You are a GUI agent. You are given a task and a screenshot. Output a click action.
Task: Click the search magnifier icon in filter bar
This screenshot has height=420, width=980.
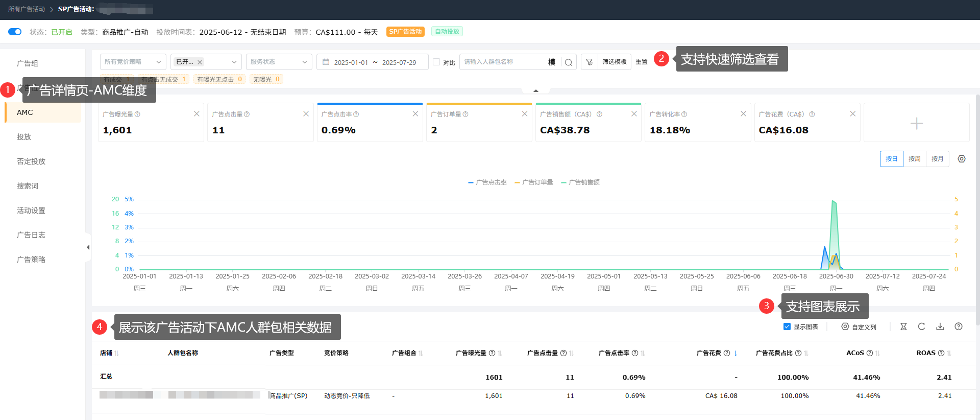pyautogui.click(x=568, y=62)
